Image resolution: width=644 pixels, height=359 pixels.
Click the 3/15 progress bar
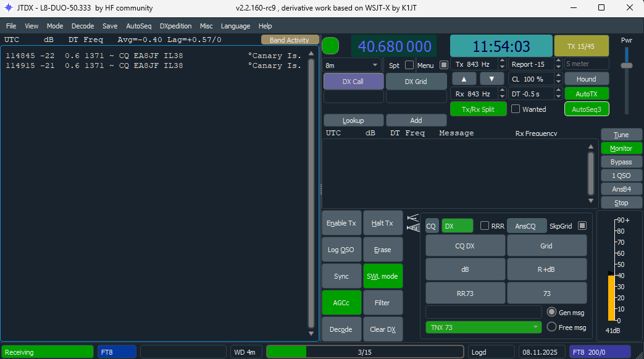(x=365, y=352)
